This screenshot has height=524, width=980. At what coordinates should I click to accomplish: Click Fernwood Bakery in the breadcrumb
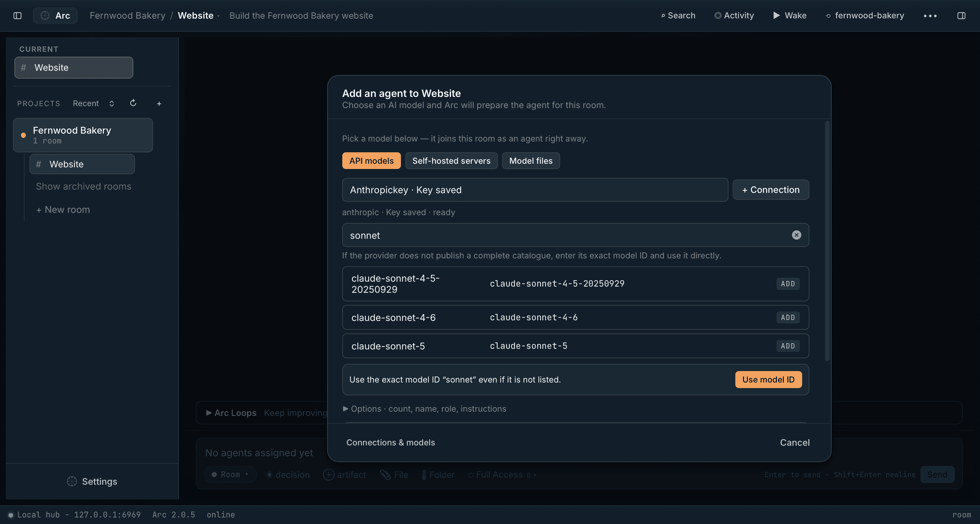point(127,16)
